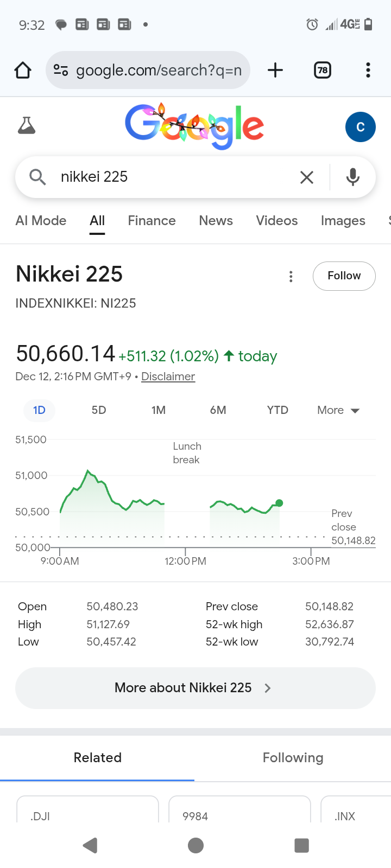Clear the search query with X icon

[x=307, y=177]
